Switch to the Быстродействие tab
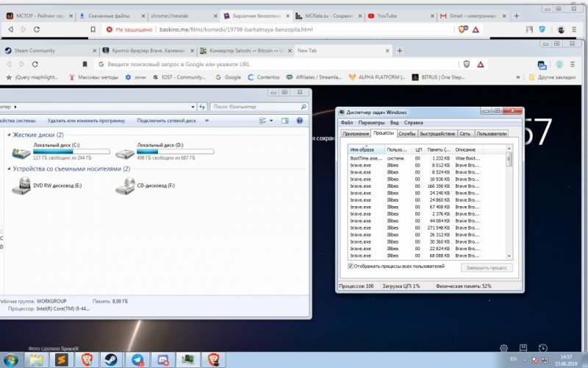The image size is (588, 368). pyautogui.click(x=437, y=134)
